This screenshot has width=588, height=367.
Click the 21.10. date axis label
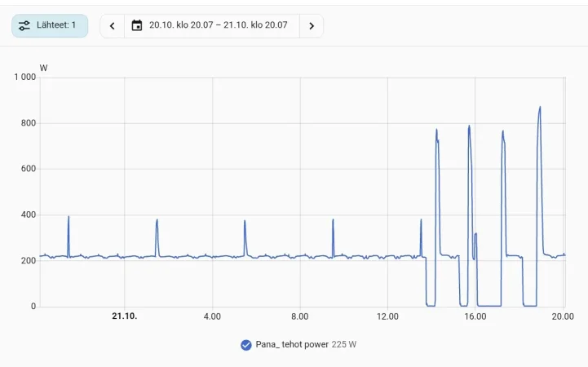(125, 316)
